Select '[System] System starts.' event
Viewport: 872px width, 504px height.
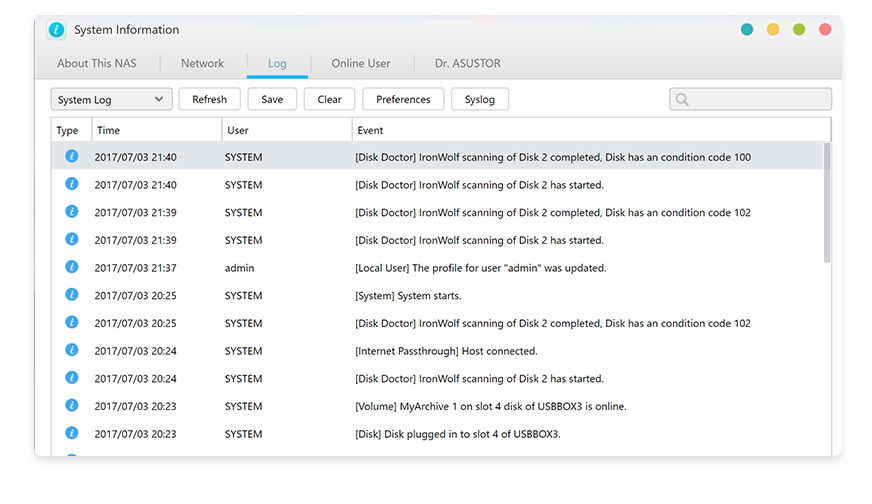pyautogui.click(x=408, y=296)
